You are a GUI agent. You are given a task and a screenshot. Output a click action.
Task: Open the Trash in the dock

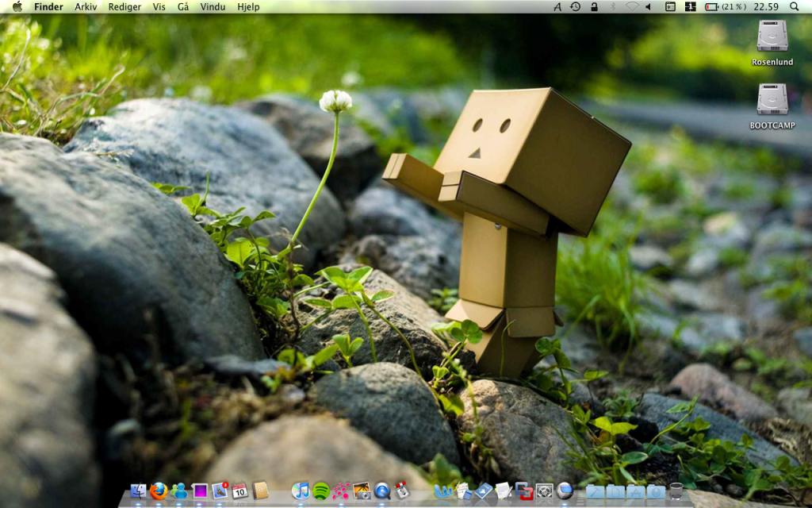click(x=676, y=491)
